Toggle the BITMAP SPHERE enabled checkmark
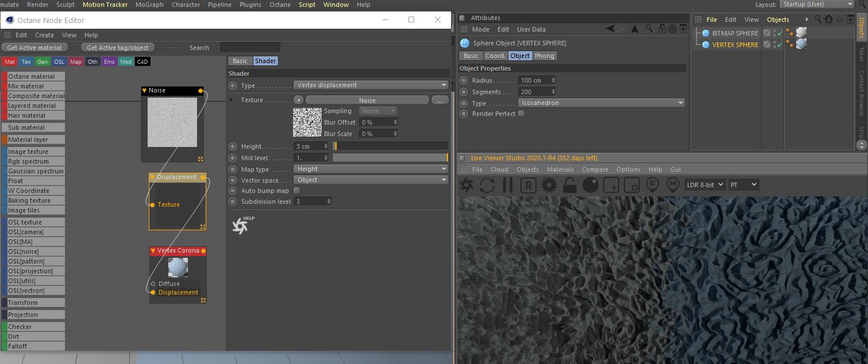The height and width of the screenshot is (364, 868). pyautogui.click(x=780, y=34)
